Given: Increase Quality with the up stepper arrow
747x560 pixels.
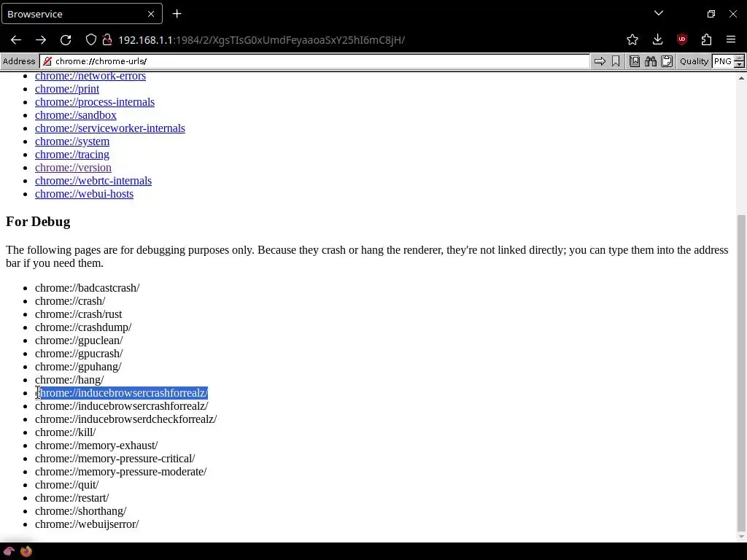Looking at the screenshot, I should (x=740, y=58).
